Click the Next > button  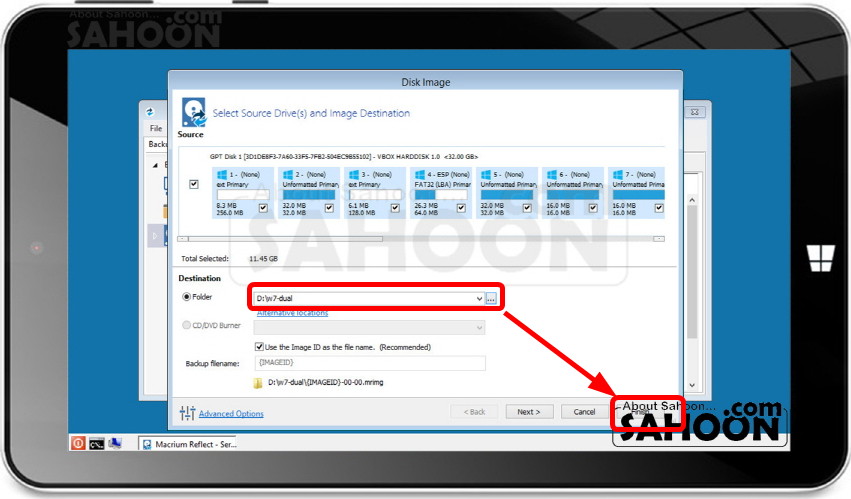[529, 412]
